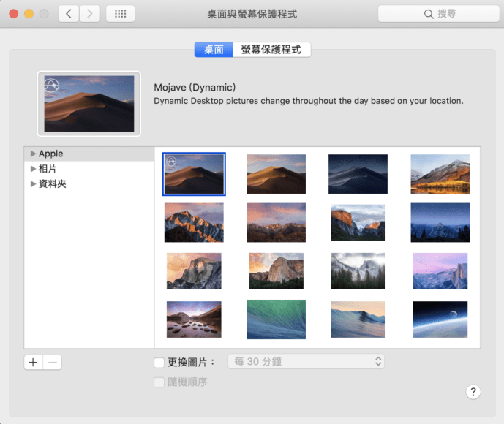This screenshot has width=504, height=424.
Task: Select the Mojave day dune wallpaper
Action: (276, 174)
